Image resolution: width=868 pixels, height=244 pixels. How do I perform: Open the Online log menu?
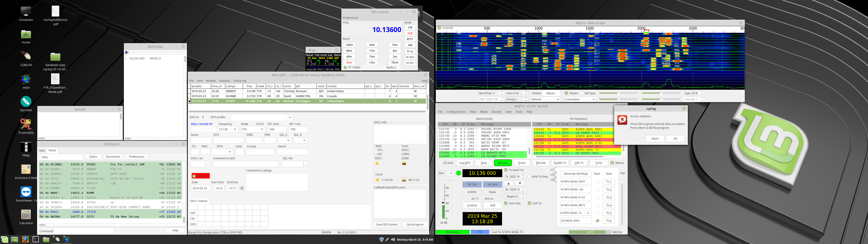(x=240, y=81)
